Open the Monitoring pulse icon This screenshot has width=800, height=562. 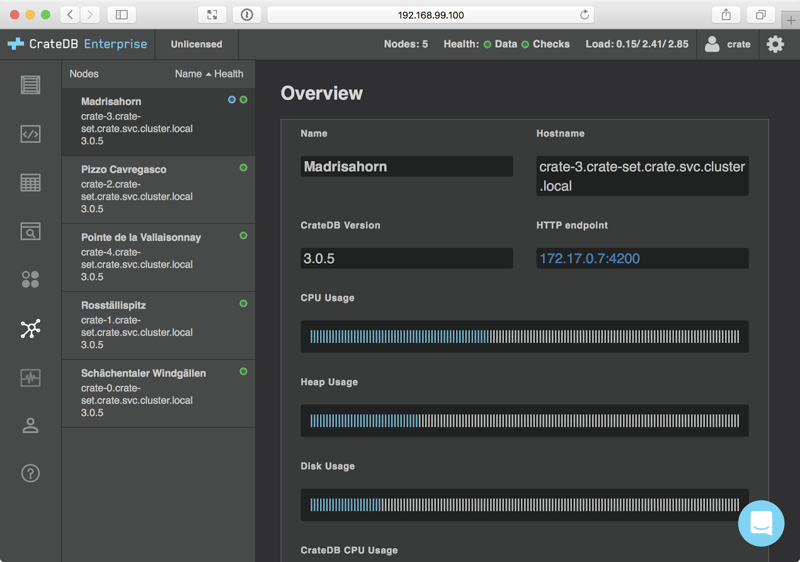(x=30, y=378)
